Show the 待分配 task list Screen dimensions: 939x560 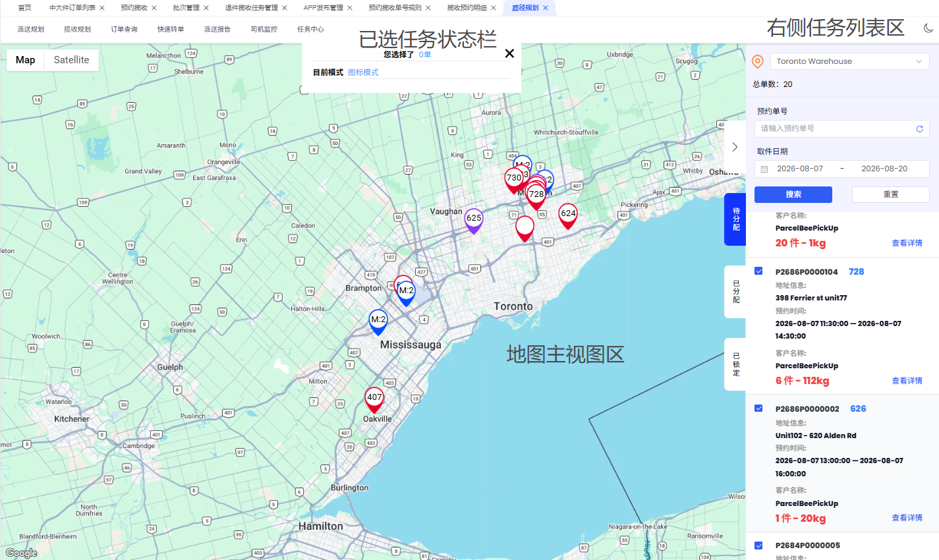click(x=735, y=219)
